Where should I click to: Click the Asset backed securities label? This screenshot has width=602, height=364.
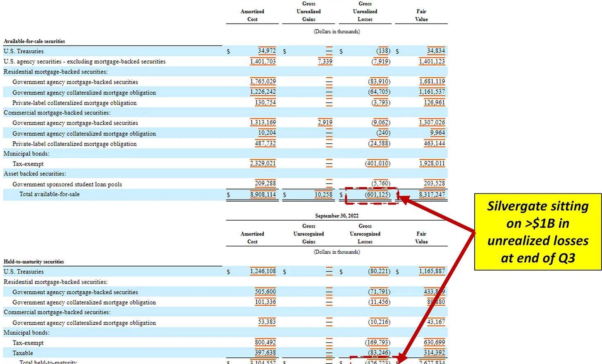point(35,174)
